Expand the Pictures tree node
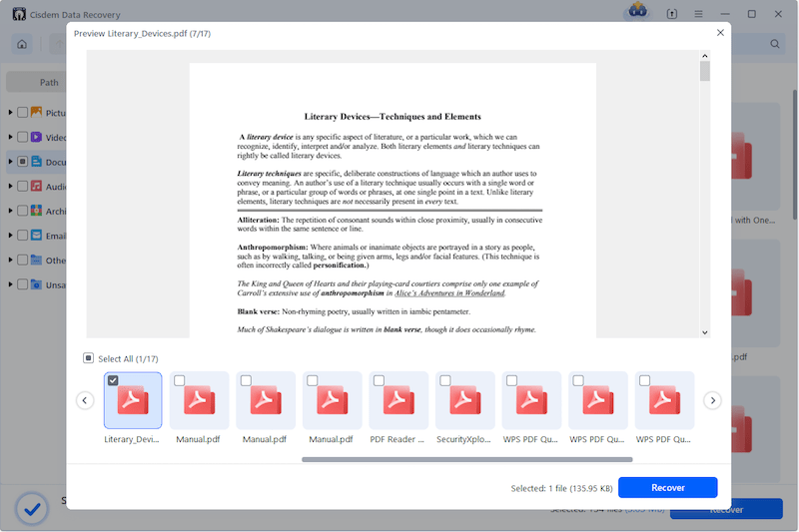 coord(10,112)
